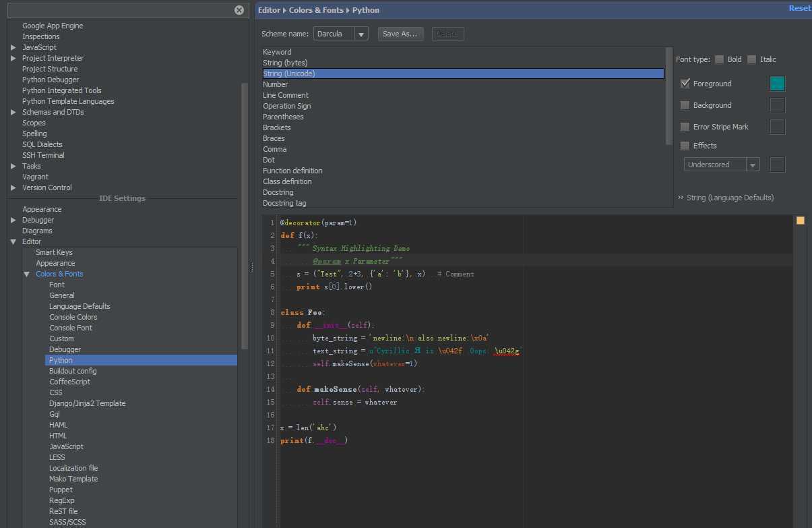
Task: Open Smart Keys under Editor
Action: click(x=54, y=252)
